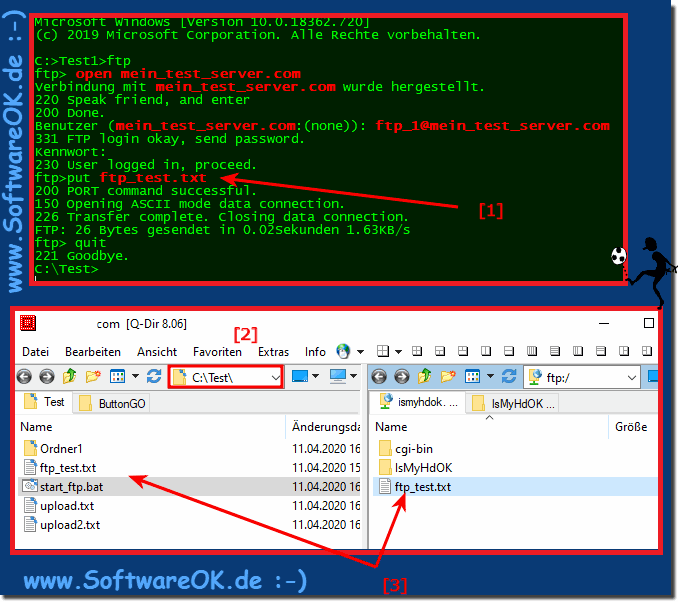Open the Bearbeiten menu
Screen dimensions: 678x602
[x=93, y=352]
